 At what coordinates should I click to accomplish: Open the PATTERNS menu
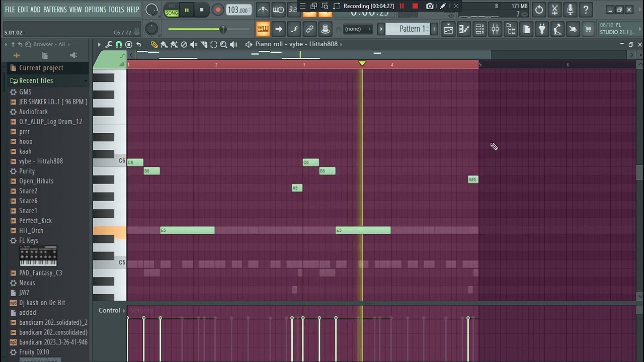pos(55,10)
